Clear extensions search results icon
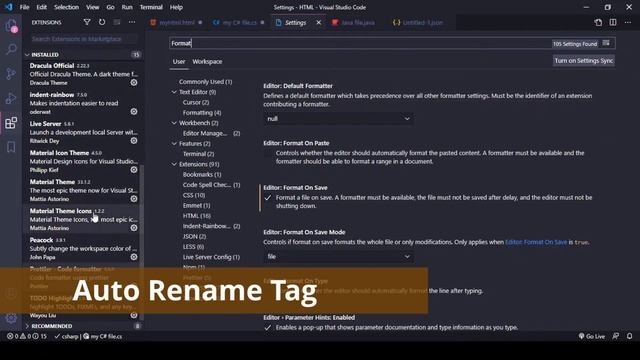The height and width of the screenshot is (360, 640). tap(117, 22)
